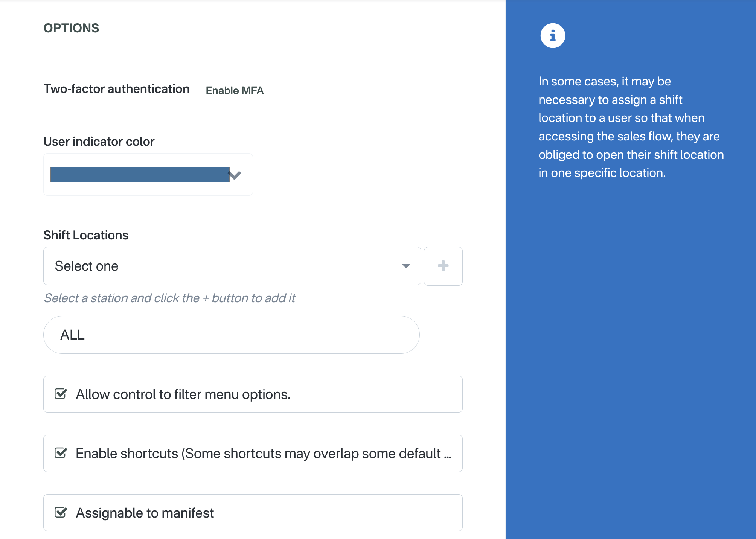Open the Shift Locations 'Select one' dropdown
Image resolution: width=756 pixels, height=539 pixels.
click(232, 266)
